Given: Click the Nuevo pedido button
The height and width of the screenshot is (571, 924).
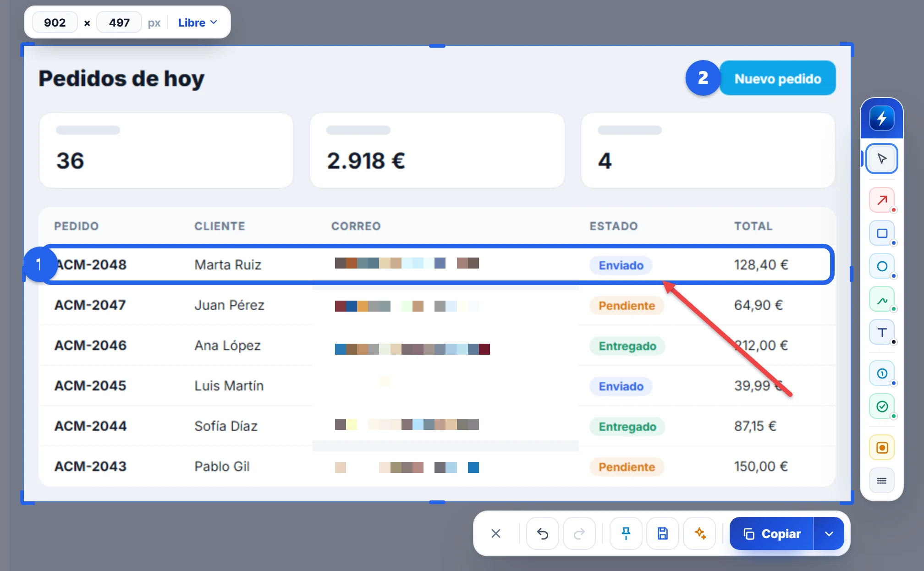Looking at the screenshot, I should [778, 78].
